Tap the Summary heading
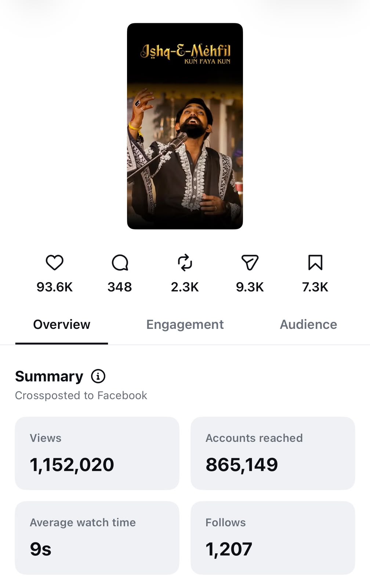 point(49,376)
